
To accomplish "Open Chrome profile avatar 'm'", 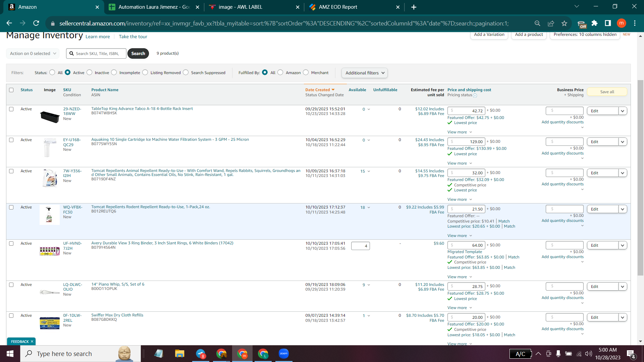I will (621, 23).
